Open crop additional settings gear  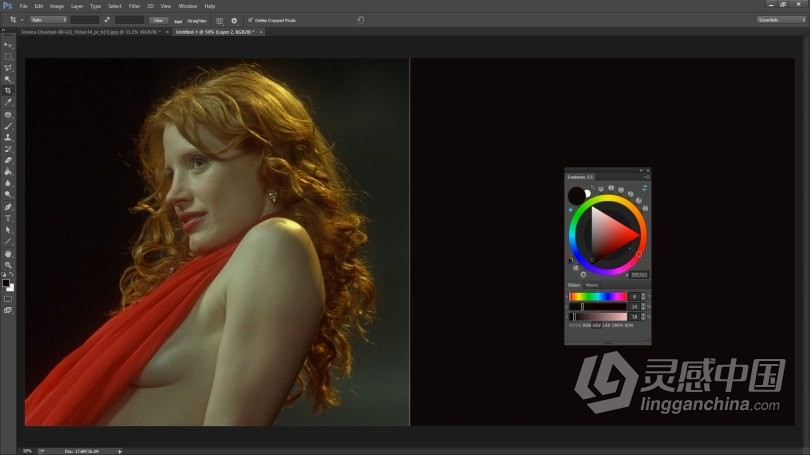(234, 21)
